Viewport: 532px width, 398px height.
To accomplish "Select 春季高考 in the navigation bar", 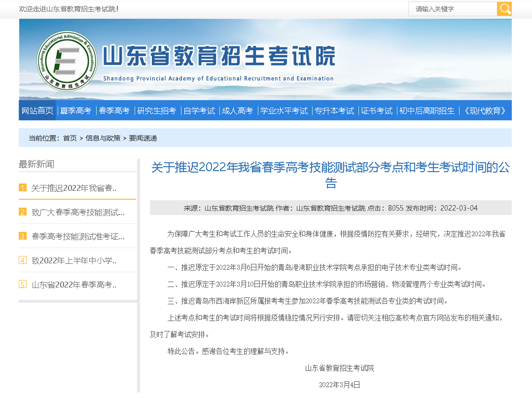I will (x=114, y=111).
